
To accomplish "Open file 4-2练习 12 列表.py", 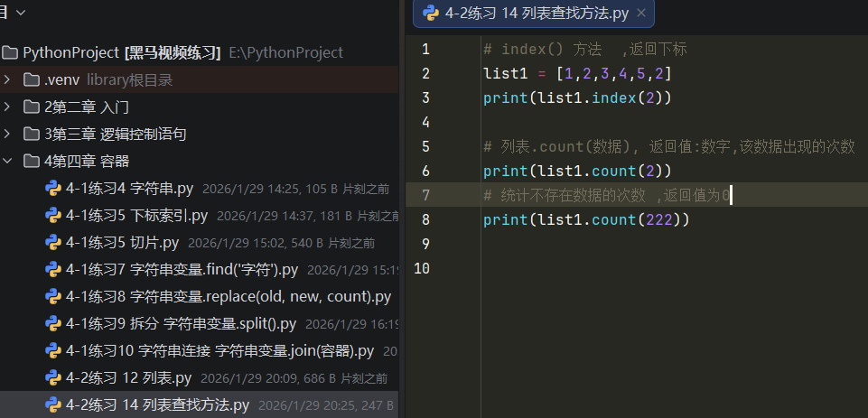I will pos(128,378).
